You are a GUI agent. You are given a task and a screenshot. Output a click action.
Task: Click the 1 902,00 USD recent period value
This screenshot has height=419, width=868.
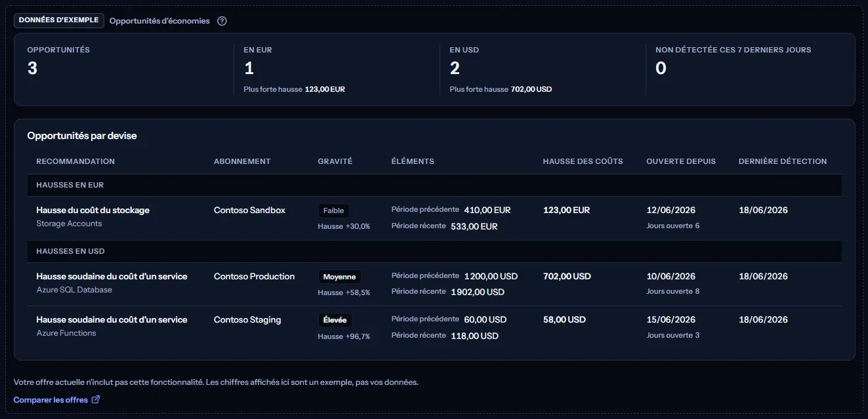478,292
